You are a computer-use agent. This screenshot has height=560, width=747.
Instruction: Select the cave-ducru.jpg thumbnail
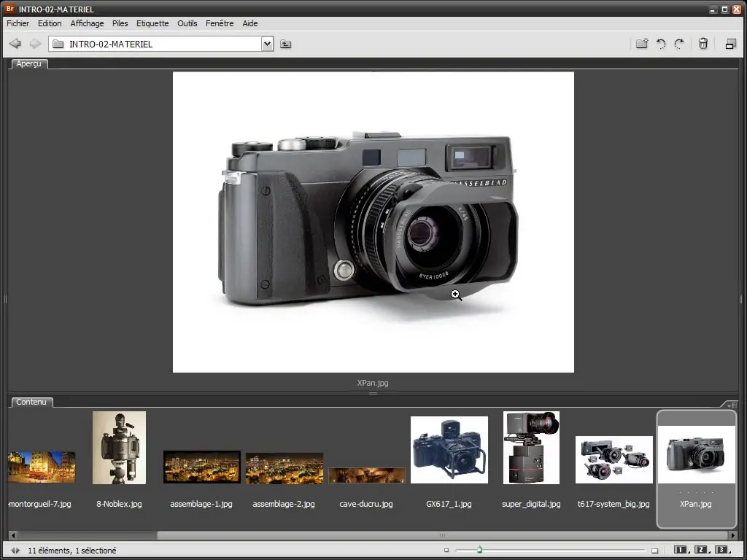click(x=367, y=475)
